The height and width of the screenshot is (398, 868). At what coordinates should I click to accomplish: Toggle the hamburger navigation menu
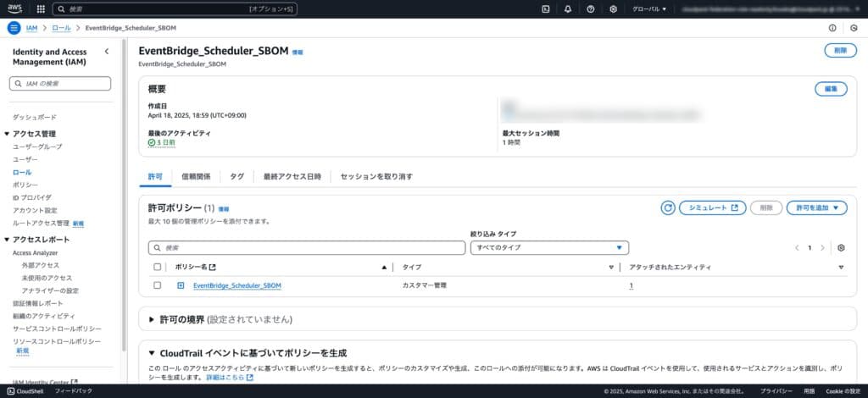coord(14,28)
